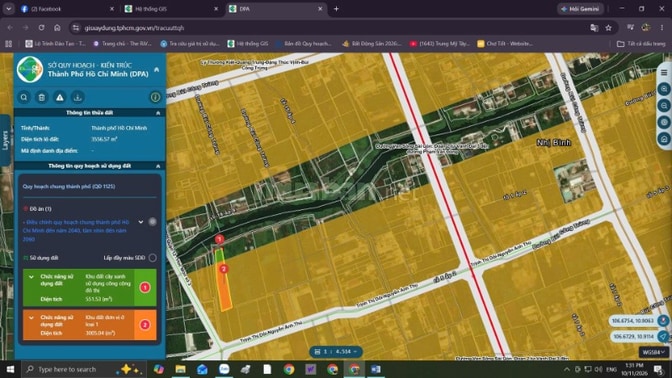
Task: Click the warning triangle icon in the panel
Action: [x=60, y=97]
